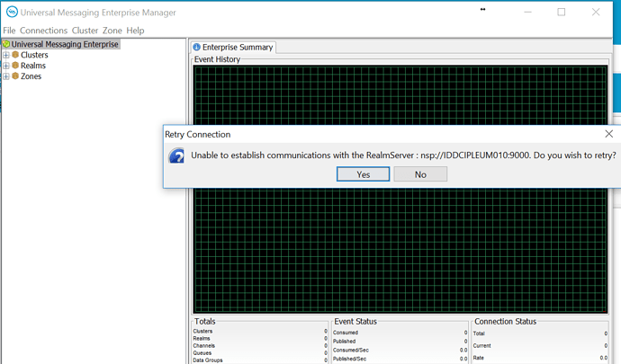Click the Clusters folder icon
Image resolution: width=621 pixels, height=364 pixels.
(15, 55)
